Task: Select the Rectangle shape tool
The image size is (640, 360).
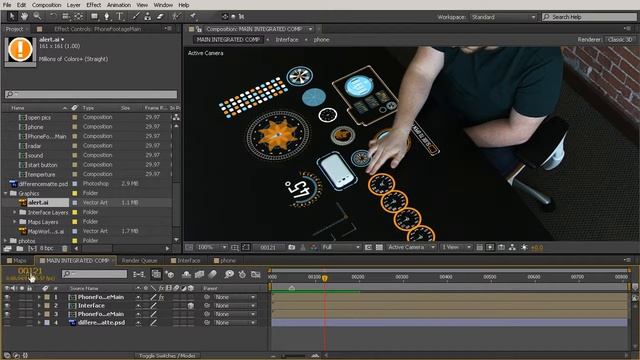Action: 94,16
